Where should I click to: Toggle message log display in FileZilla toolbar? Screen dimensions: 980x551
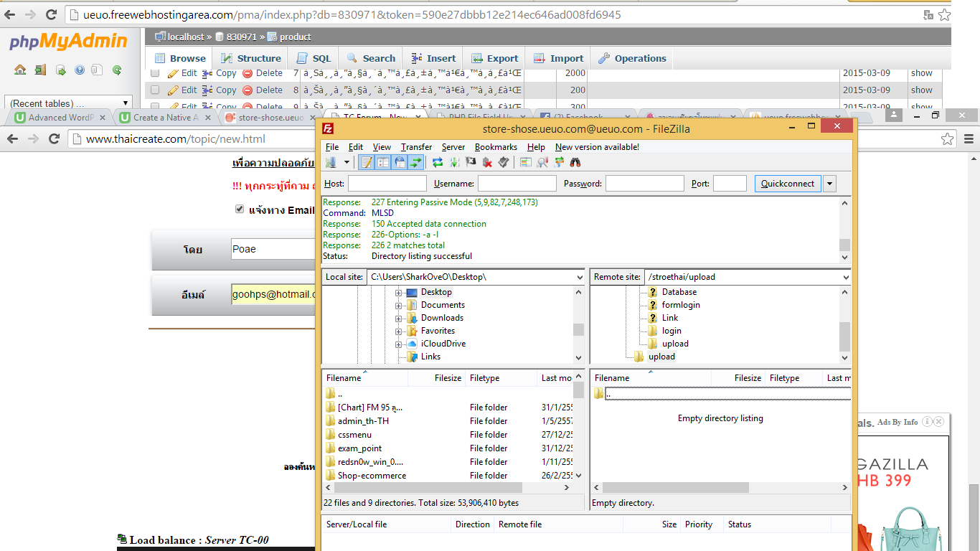(x=367, y=163)
